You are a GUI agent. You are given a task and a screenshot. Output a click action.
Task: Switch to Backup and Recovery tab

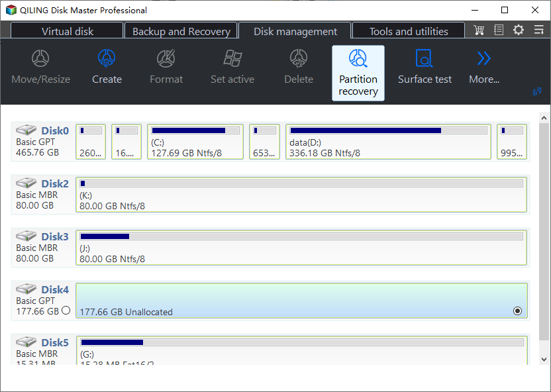point(181,30)
